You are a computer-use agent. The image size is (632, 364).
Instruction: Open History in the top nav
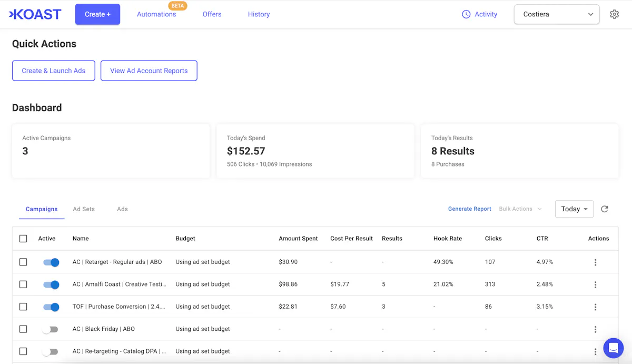259,14
